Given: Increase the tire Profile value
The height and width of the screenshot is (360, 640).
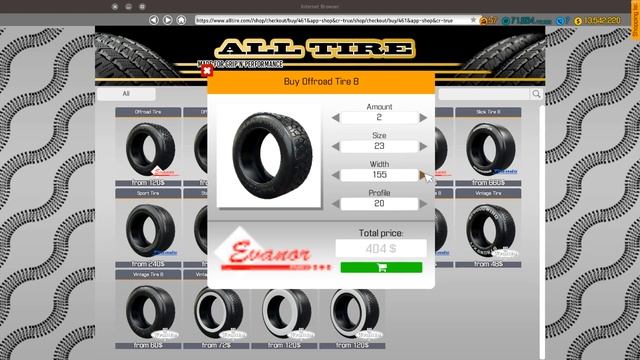Looking at the screenshot, I should [423, 204].
